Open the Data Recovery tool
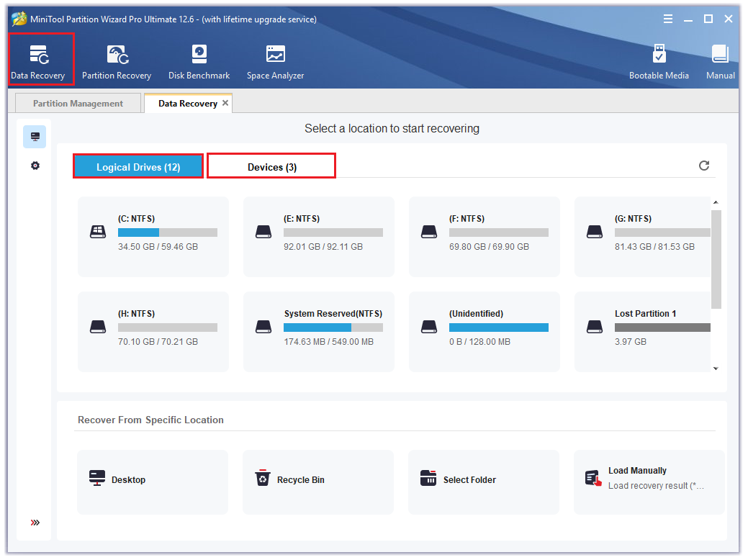The height and width of the screenshot is (560, 748). 38,62
